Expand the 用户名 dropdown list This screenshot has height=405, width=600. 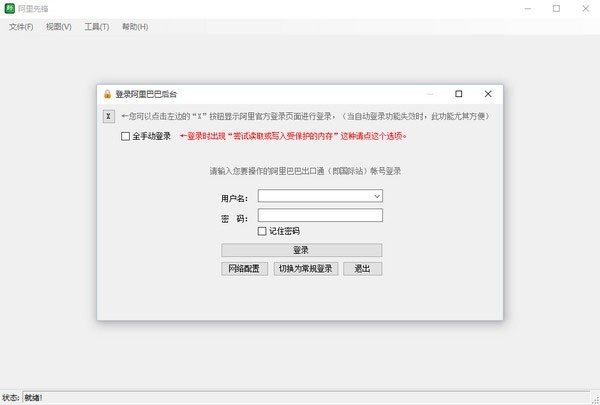[x=377, y=196]
